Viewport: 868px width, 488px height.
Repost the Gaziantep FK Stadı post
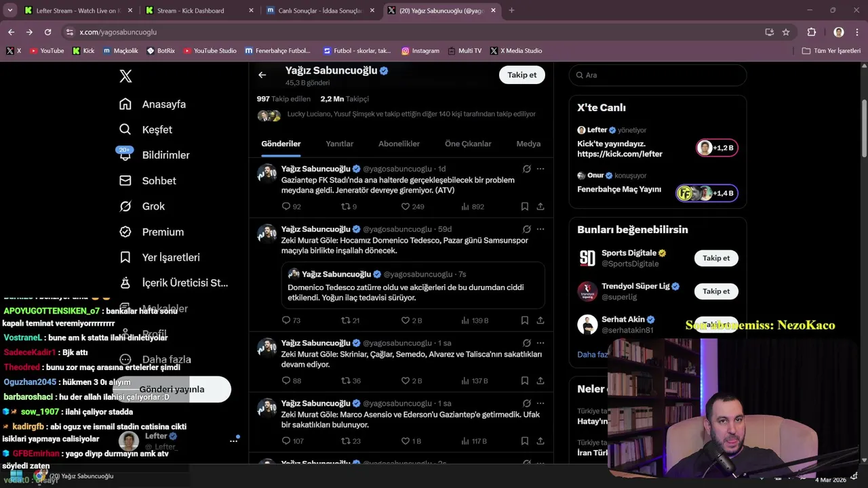pyautogui.click(x=349, y=207)
